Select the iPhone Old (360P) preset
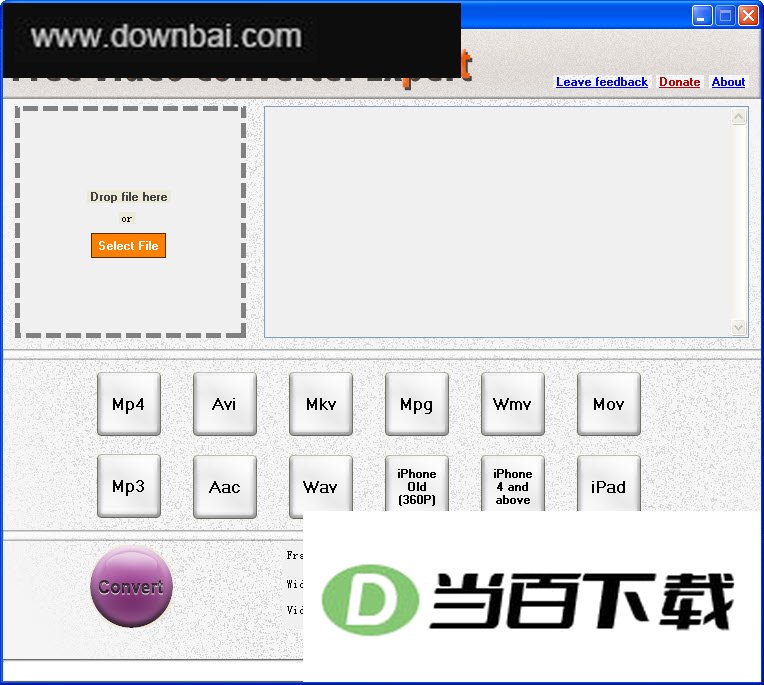This screenshot has height=685, width=764. pos(417,483)
